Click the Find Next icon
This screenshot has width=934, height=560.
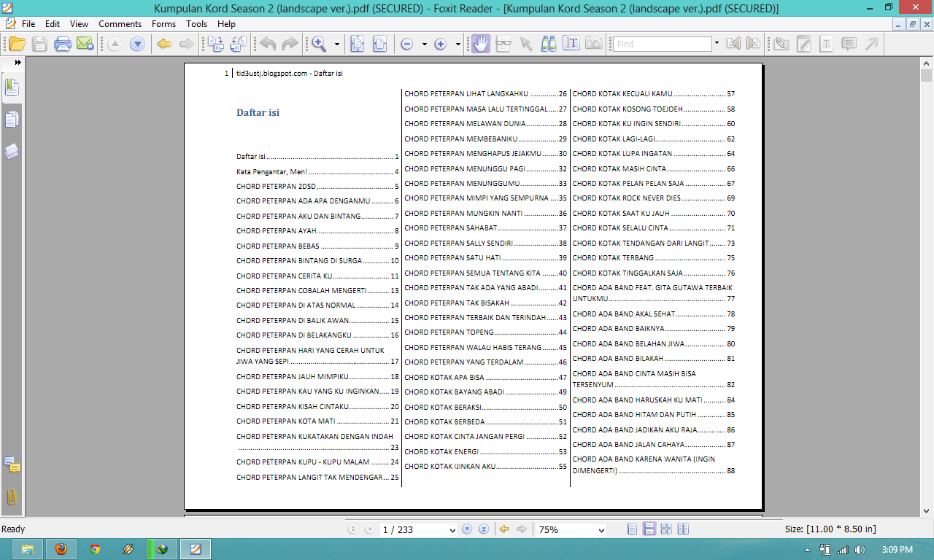(754, 44)
